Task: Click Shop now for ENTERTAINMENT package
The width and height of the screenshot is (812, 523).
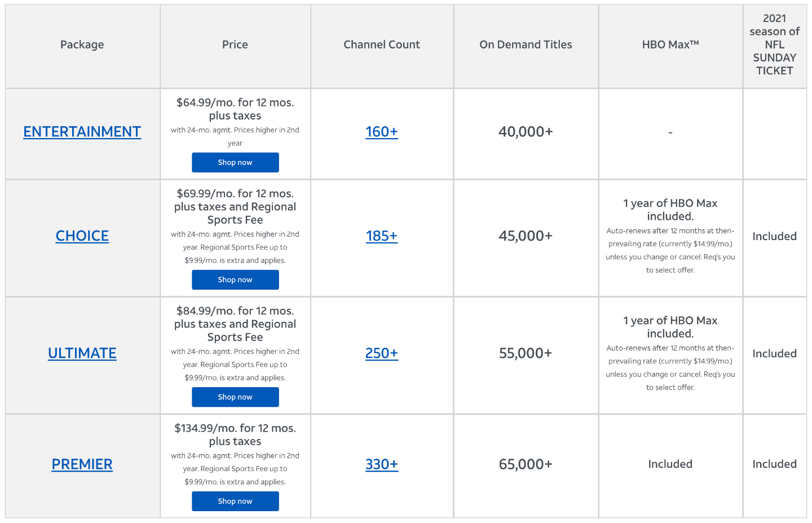Action: tap(235, 162)
